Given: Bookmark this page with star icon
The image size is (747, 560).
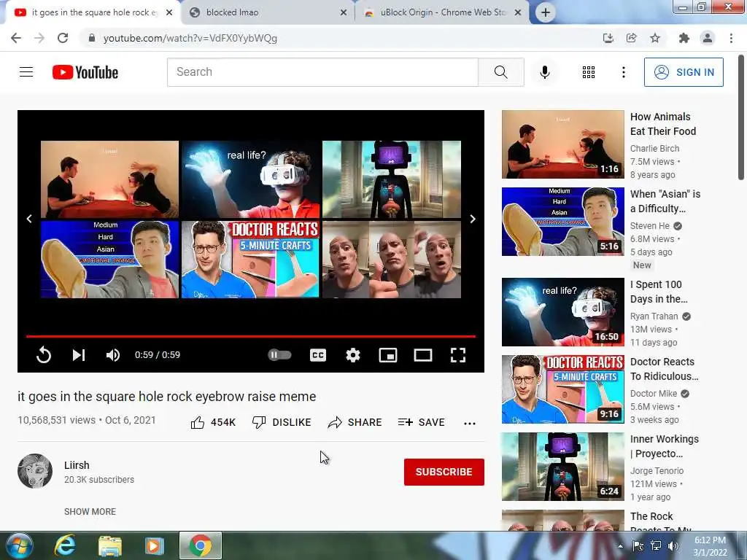Looking at the screenshot, I should pyautogui.click(x=655, y=38).
